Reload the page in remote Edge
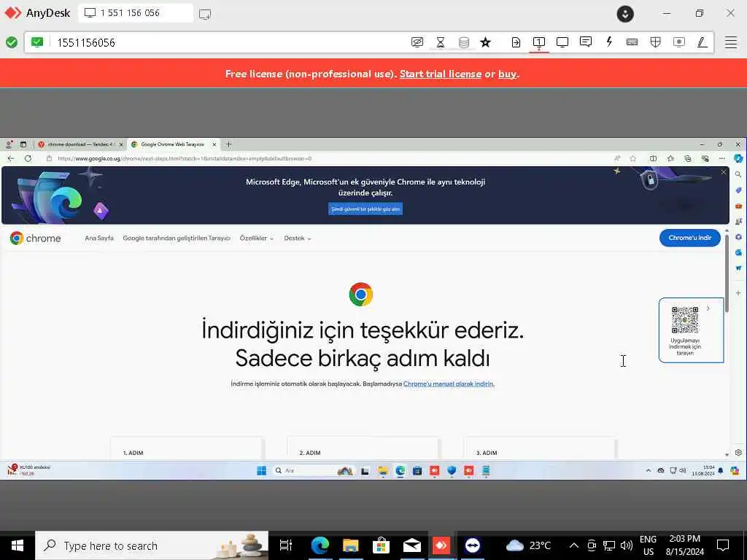Viewport: 747px width, 560px height. 28,158
